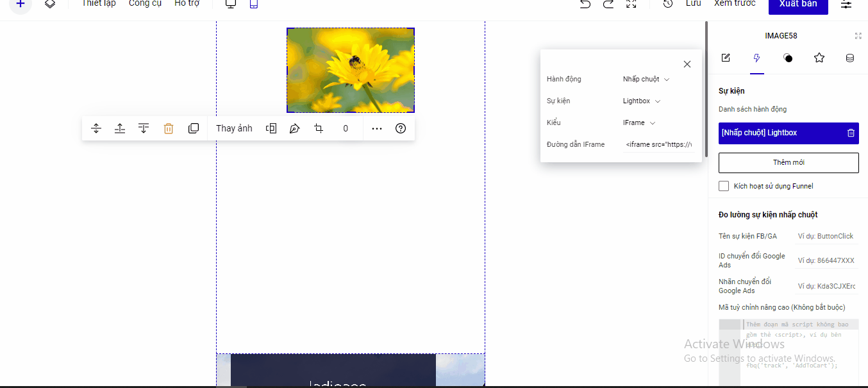Image resolution: width=868 pixels, height=388 pixels.
Task: Click the Tên sự kiện FB/GA input field
Action: pyautogui.click(x=826, y=236)
